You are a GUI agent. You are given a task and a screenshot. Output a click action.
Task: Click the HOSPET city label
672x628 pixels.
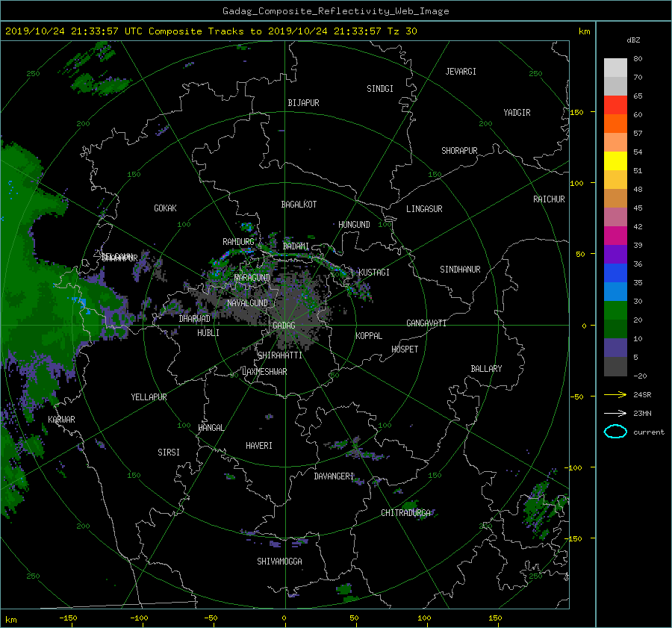coord(405,349)
